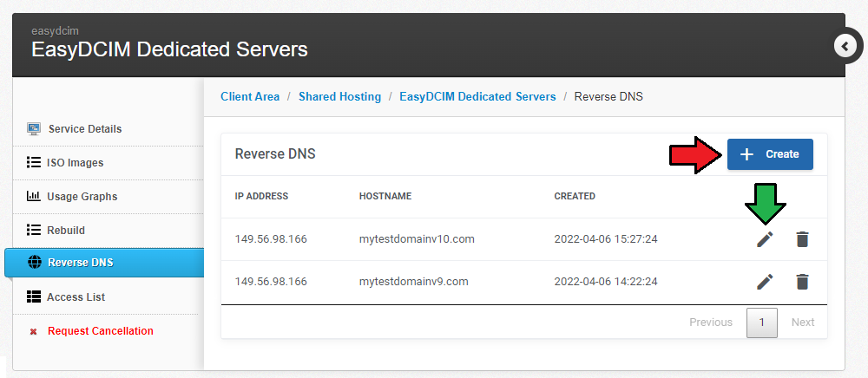The width and height of the screenshot is (868, 378).
Task: Click IP 149.56.98.166 in mytestdomainv10.com row
Action: pos(271,239)
